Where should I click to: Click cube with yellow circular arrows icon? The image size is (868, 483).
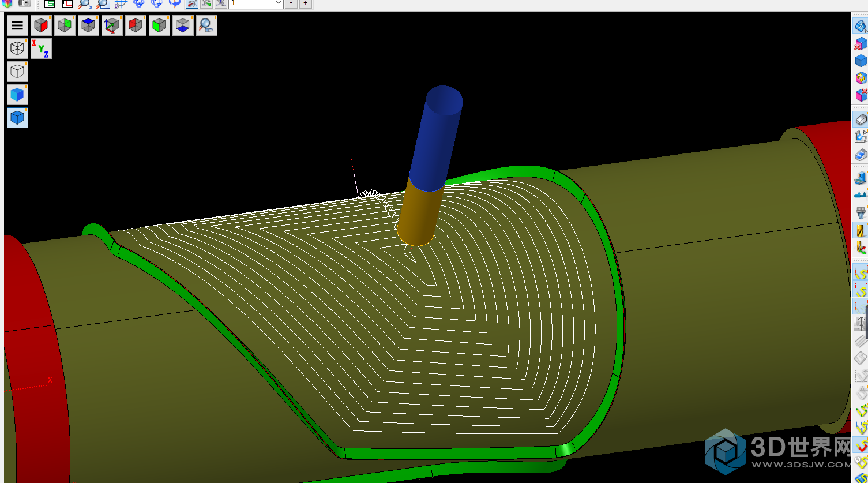click(x=861, y=78)
